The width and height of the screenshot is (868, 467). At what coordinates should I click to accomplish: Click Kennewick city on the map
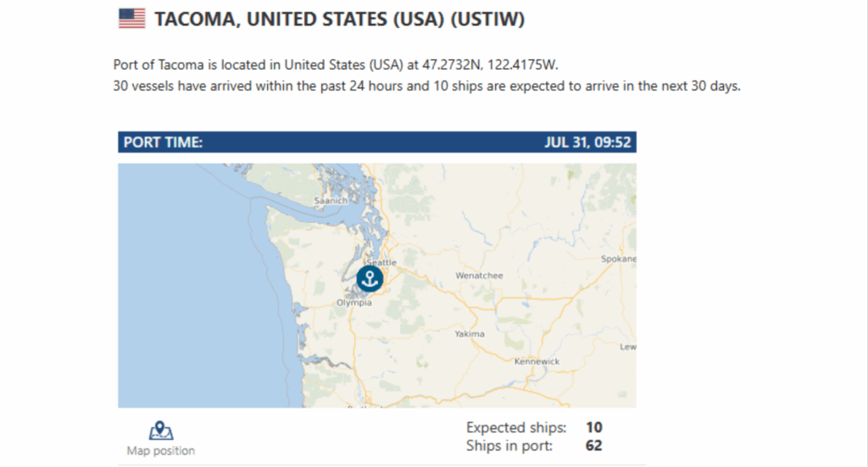(x=537, y=361)
